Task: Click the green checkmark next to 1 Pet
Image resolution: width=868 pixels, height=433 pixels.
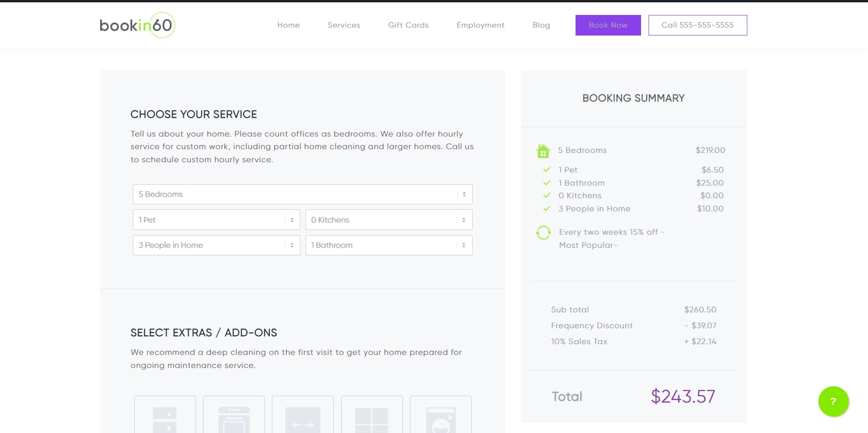Action: tap(547, 170)
